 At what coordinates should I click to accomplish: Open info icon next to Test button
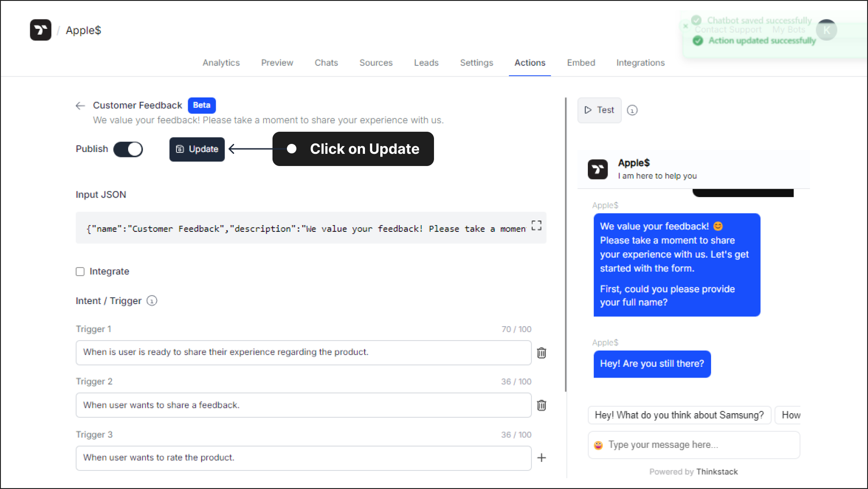(632, 110)
